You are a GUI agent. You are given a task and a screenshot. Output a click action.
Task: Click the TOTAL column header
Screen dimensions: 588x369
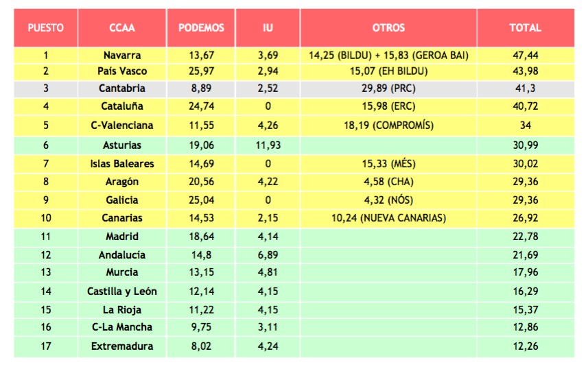point(525,28)
